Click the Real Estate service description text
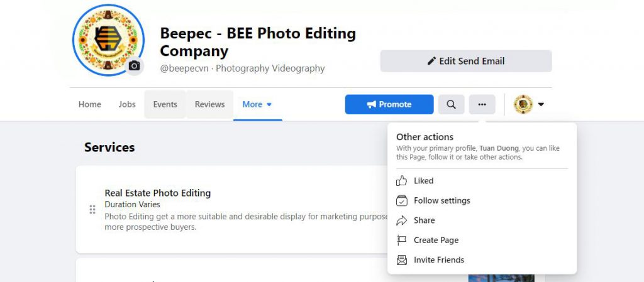The width and height of the screenshot is (644, 282). pyautogui.click(x=247, y=221)
